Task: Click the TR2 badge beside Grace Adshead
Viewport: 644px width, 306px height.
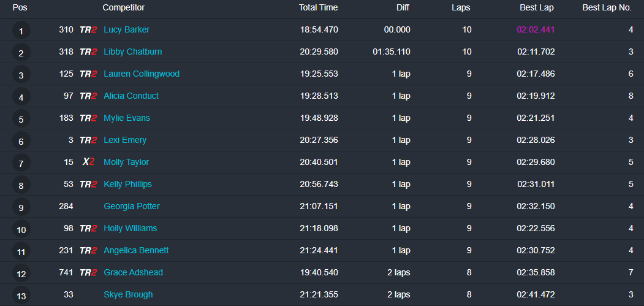Action: coord(88,272)
